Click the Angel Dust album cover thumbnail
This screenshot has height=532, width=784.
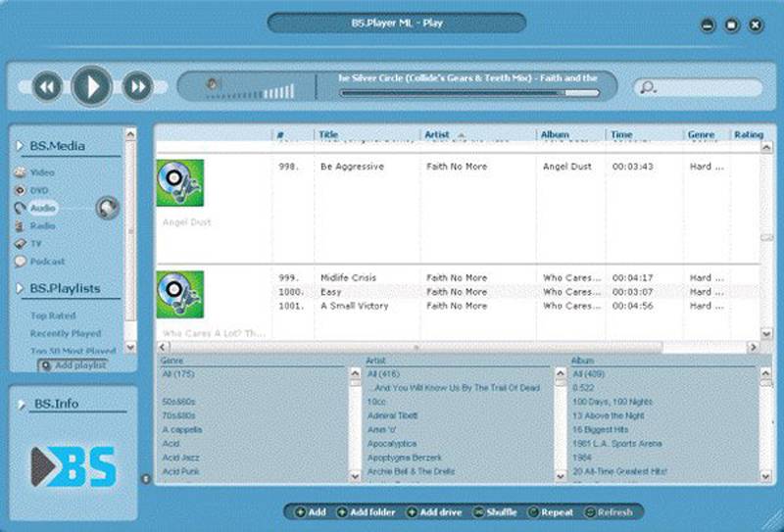click(180, 183)
